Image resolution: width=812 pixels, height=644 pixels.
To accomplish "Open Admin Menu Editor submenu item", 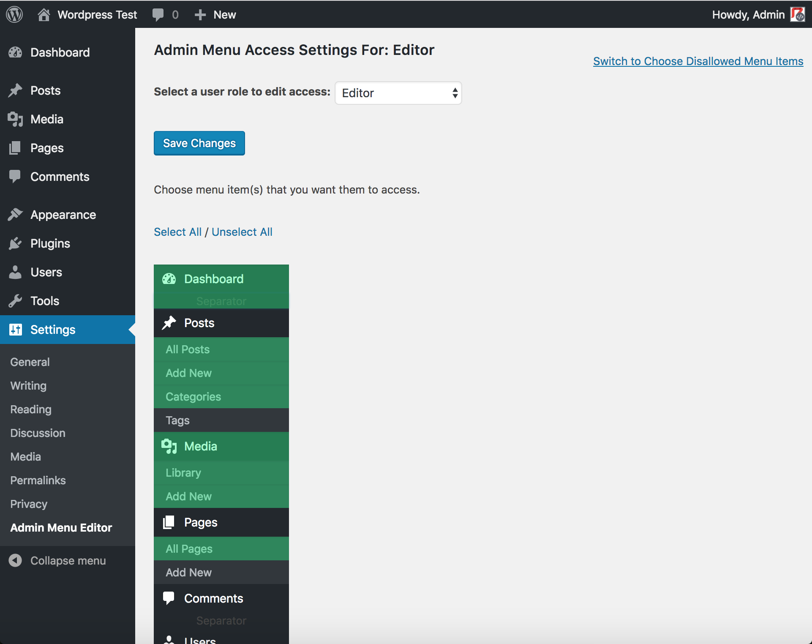I will tap(61, 527).
